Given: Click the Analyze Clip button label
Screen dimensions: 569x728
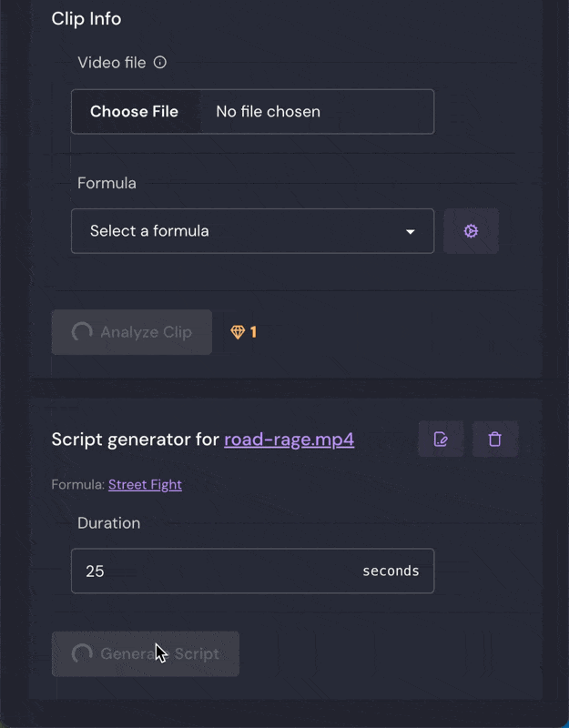Looking at the screenshot, I should pyautogui.click(x=146, y=332).
